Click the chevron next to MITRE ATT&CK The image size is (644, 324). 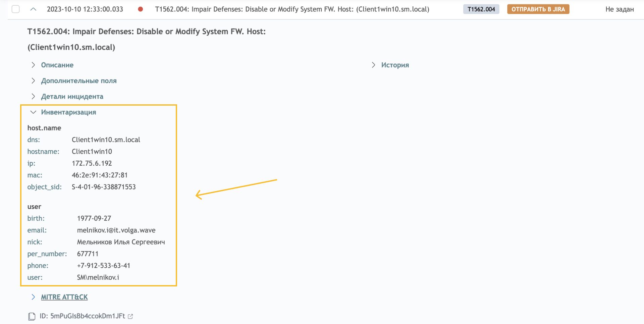coord(33,297)
